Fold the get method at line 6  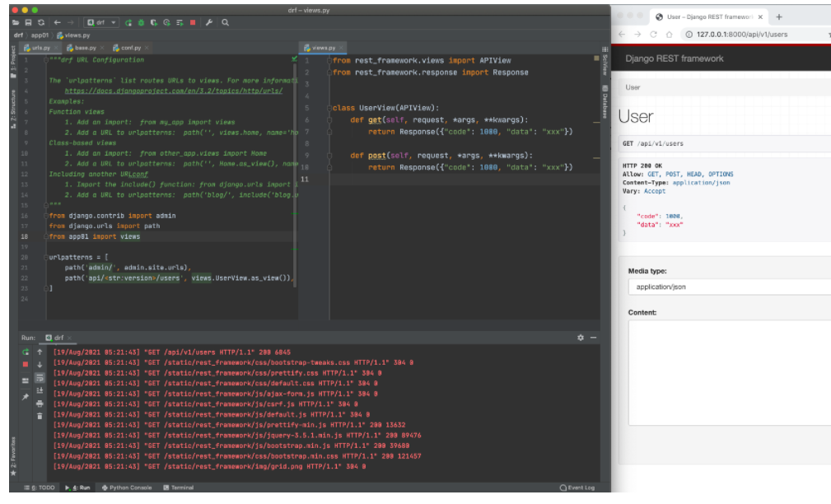(x=329, y=120)
